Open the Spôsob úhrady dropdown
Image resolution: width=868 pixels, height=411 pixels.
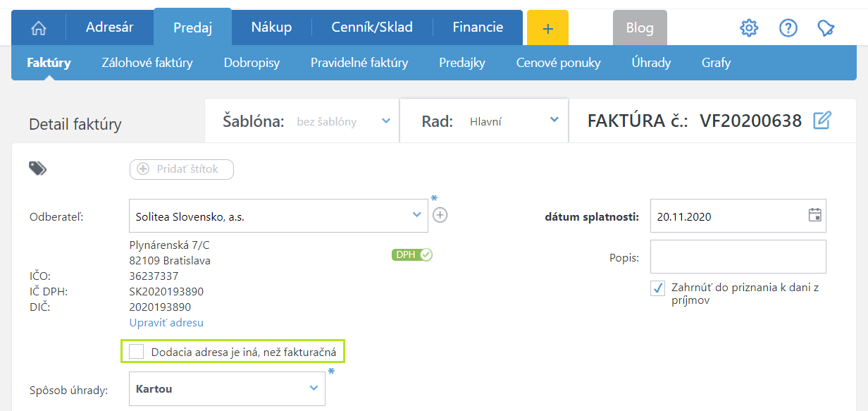click(314, 388)
